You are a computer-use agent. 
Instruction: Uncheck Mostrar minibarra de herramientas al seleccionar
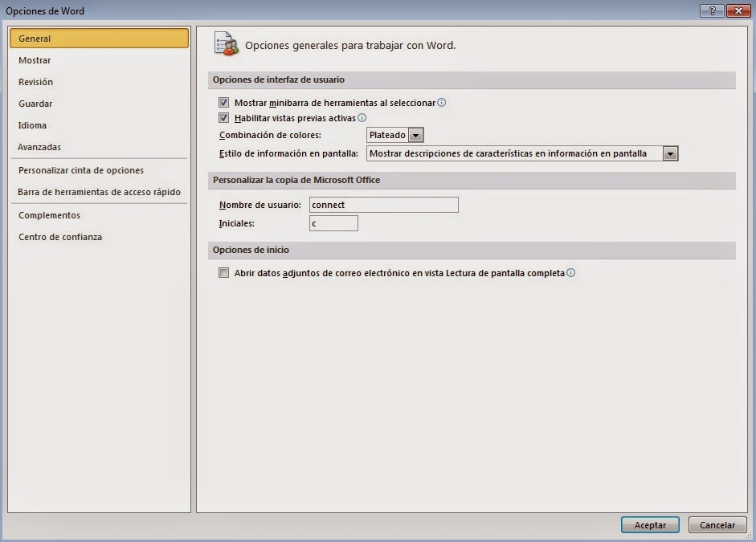[223, 102]
